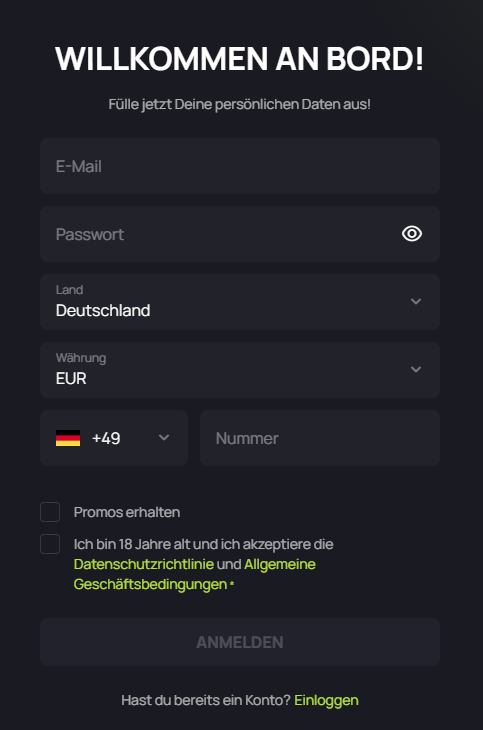Click the Einloggen link

[327, 700]
